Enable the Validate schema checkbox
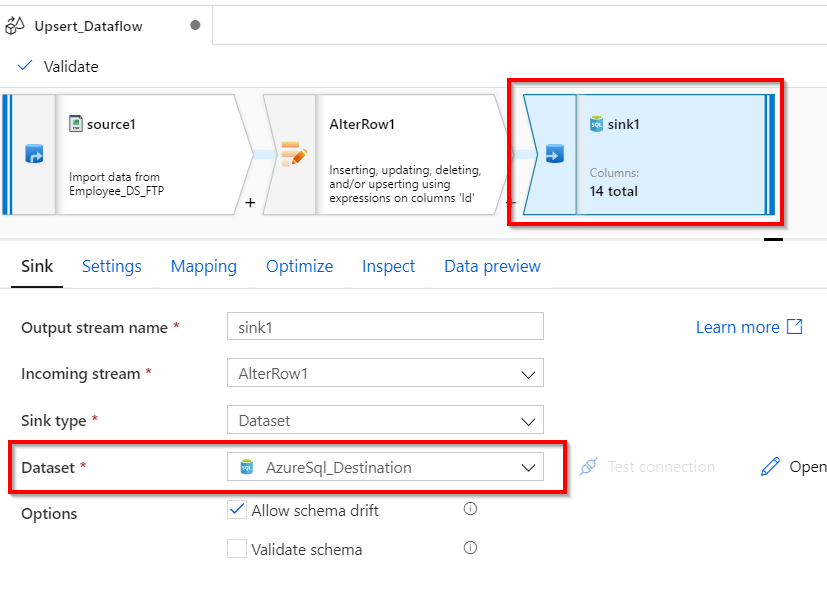This screenshot has height=590, width=827. click(237, 549)
